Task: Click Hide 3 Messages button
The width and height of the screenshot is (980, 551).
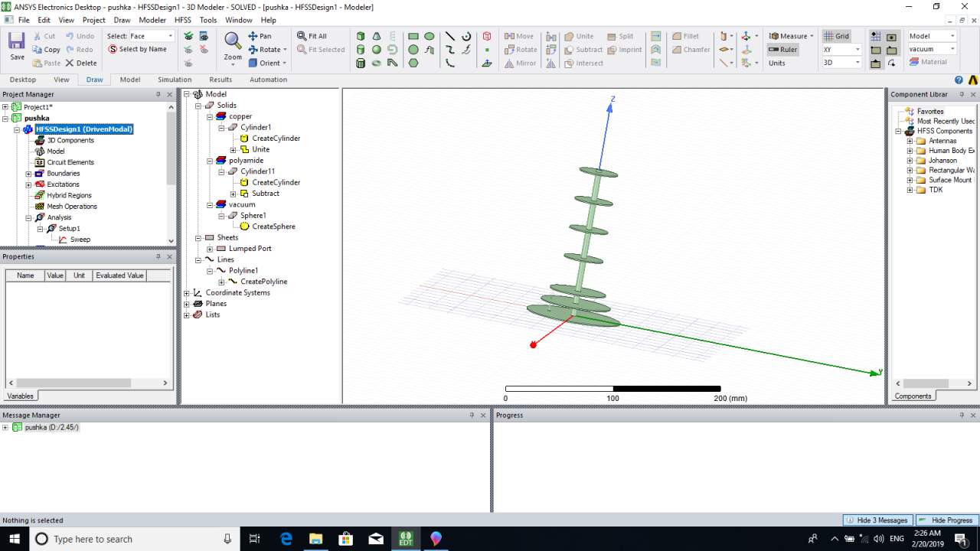Action: [x=877, y=520]
